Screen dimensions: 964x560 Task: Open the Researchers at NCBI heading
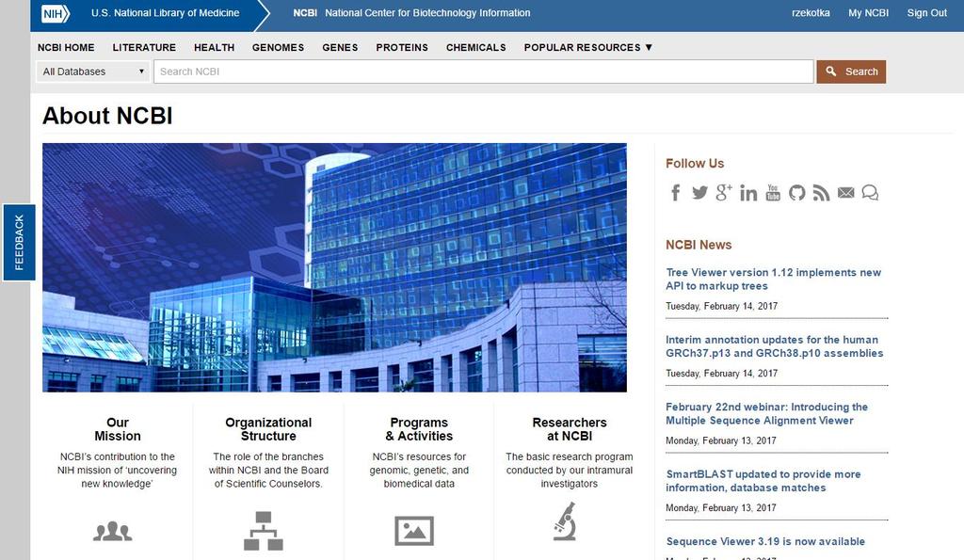pos(570,429)
